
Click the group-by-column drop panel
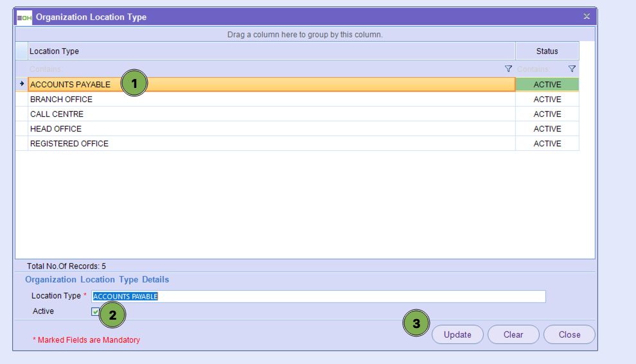(x=305, y=34)
